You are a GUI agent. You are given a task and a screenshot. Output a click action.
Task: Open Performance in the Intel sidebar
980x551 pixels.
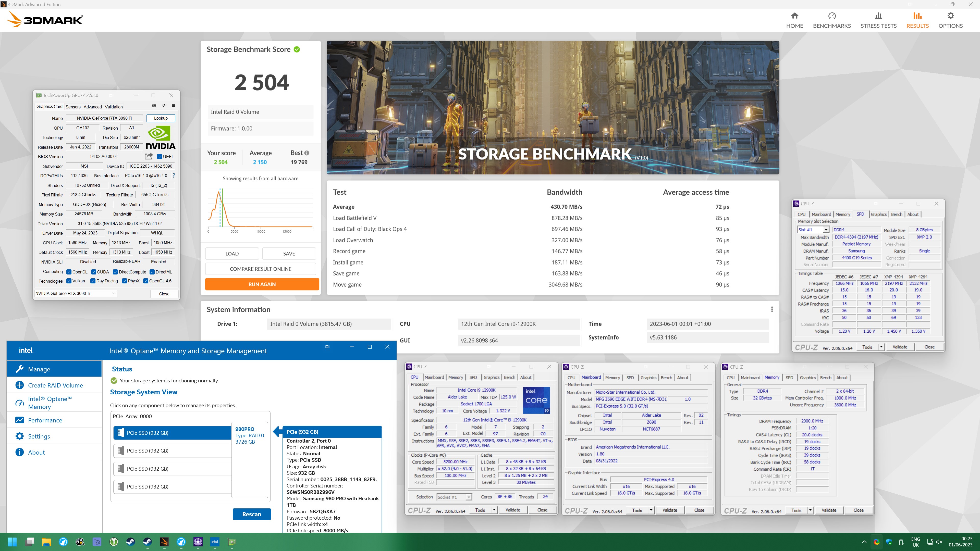point(54,420)
